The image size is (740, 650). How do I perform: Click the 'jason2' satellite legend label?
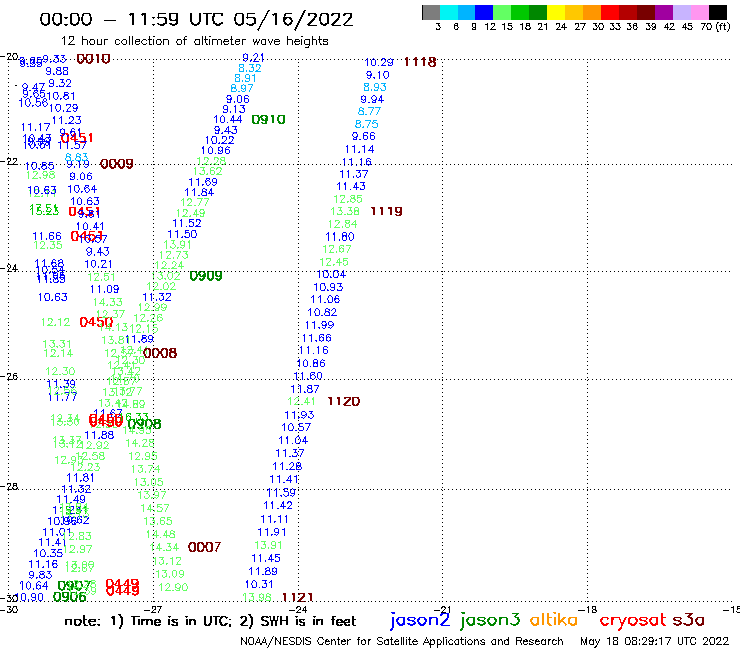click(420, 620)
